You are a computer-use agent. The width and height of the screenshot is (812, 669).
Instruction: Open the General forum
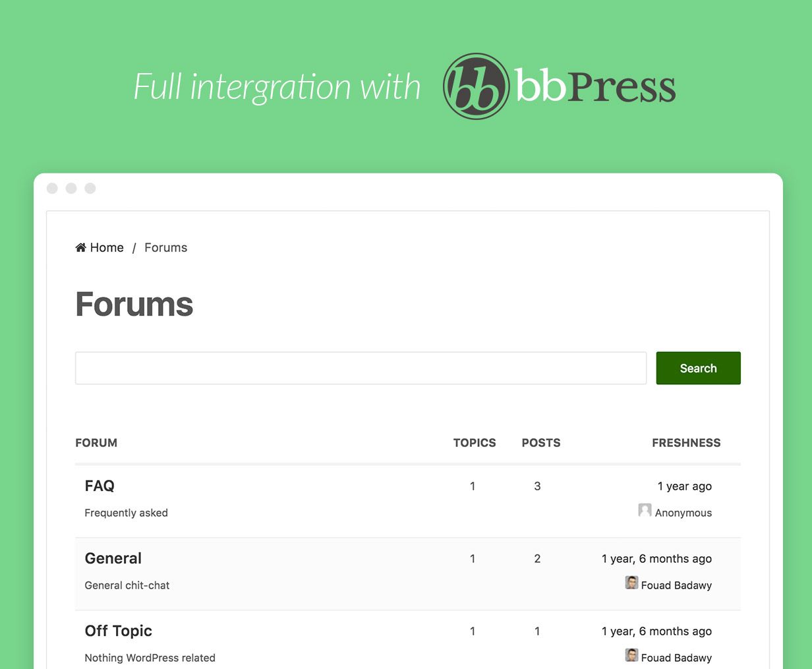pyautogui.click(x=113, y=558)
